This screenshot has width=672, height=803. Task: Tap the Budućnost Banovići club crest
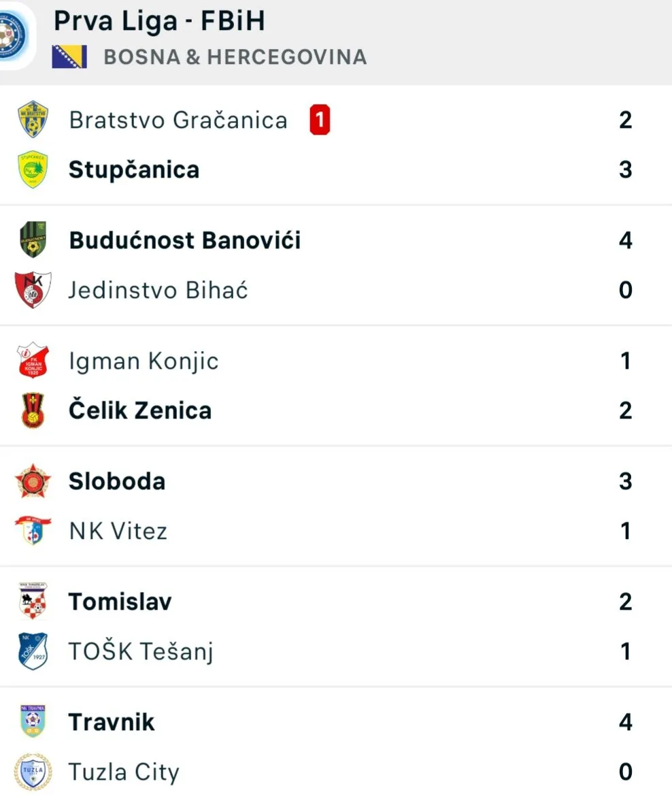33,240
